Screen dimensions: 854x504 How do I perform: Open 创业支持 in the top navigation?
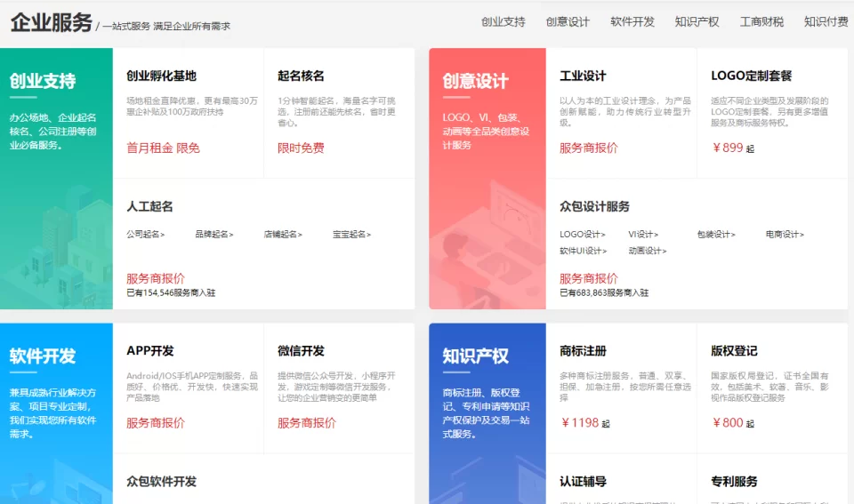pyautogui.click(x=503, y=22)
